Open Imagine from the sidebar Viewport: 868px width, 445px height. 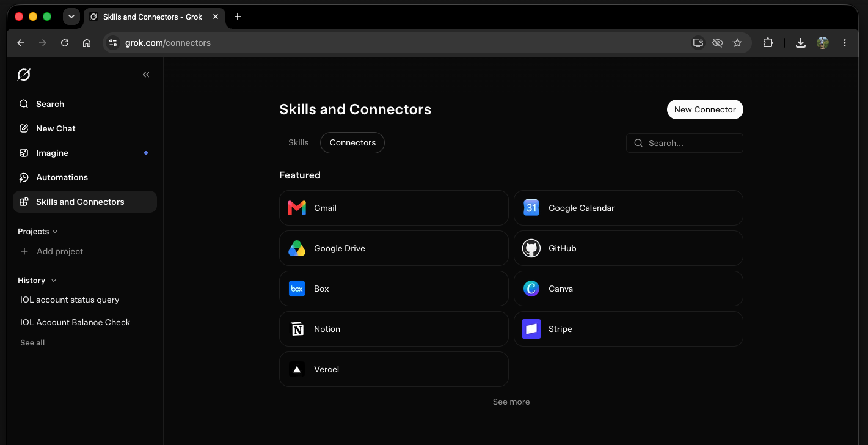tap(85, 153)
